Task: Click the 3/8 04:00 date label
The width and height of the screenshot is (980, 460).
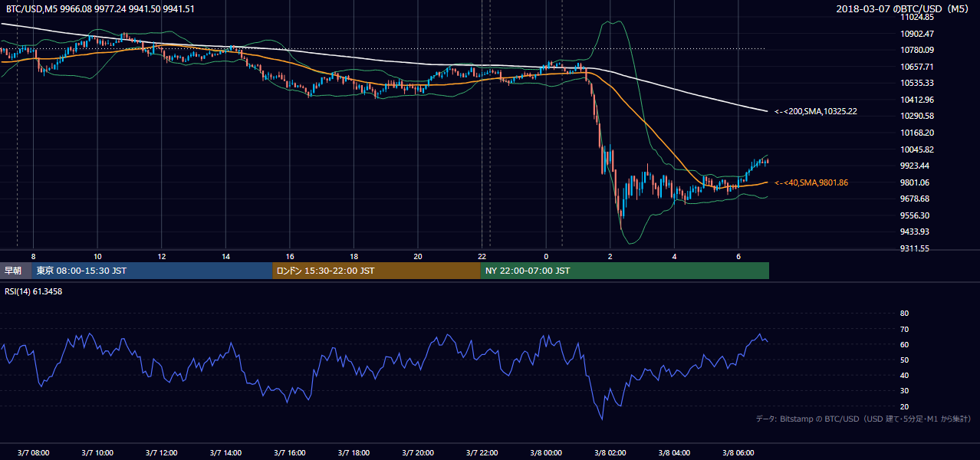Action: point(674,452)
